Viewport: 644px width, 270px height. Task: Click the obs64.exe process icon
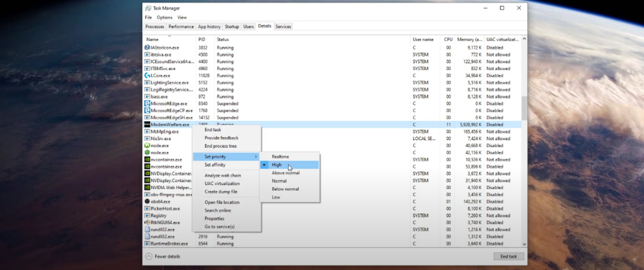coord(147,201)
